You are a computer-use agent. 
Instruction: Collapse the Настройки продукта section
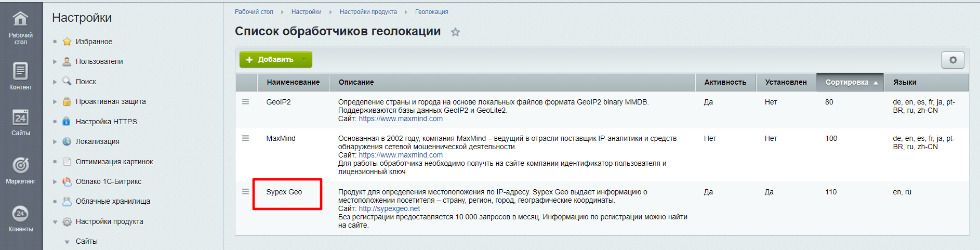[x=55, y=222]
